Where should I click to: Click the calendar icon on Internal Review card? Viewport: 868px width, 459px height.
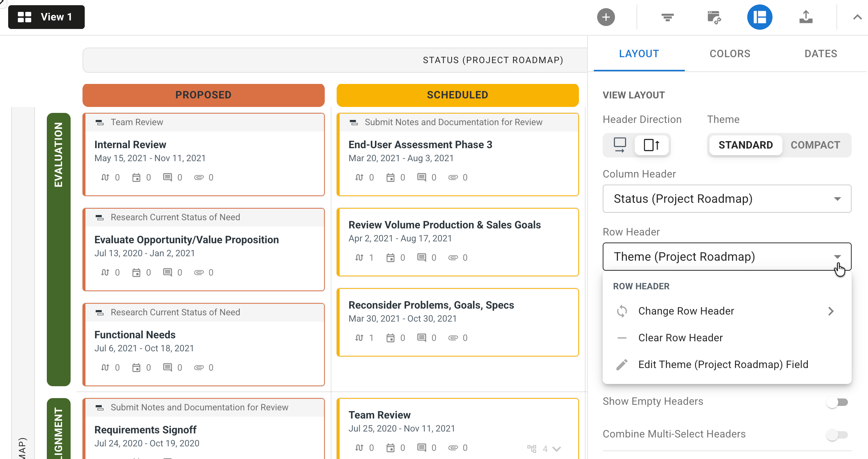(136, 177)
